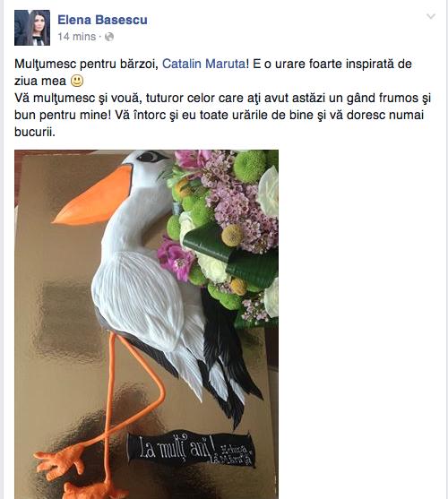Expand the post options chevron menu
448x499 pixels.
pos(431,16)
